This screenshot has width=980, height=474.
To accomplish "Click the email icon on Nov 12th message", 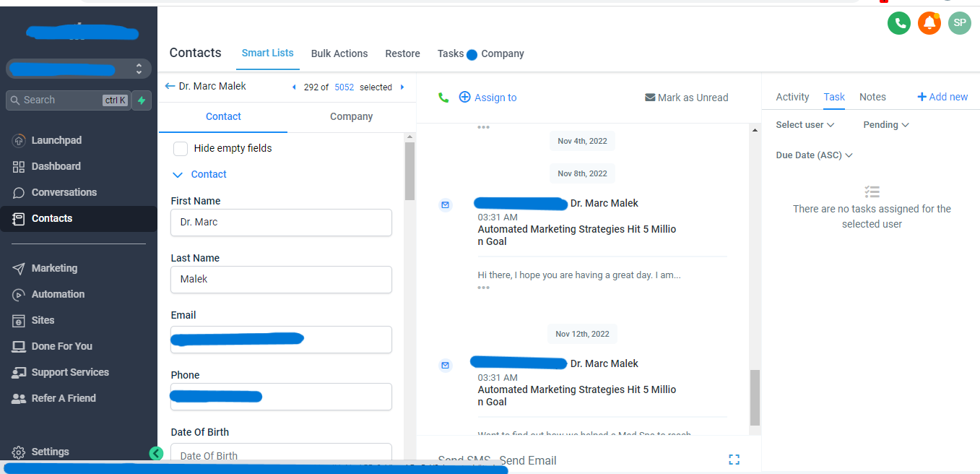I will click(x=446, y=366).
